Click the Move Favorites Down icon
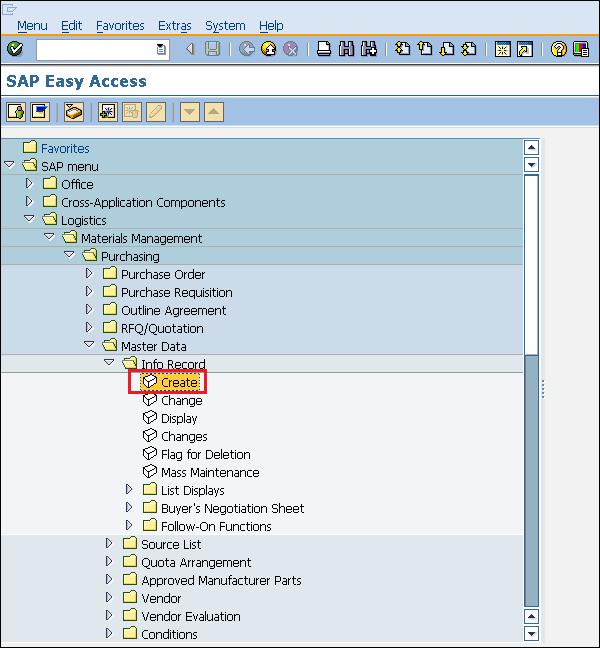600x648 pixels. coord(190,112)
